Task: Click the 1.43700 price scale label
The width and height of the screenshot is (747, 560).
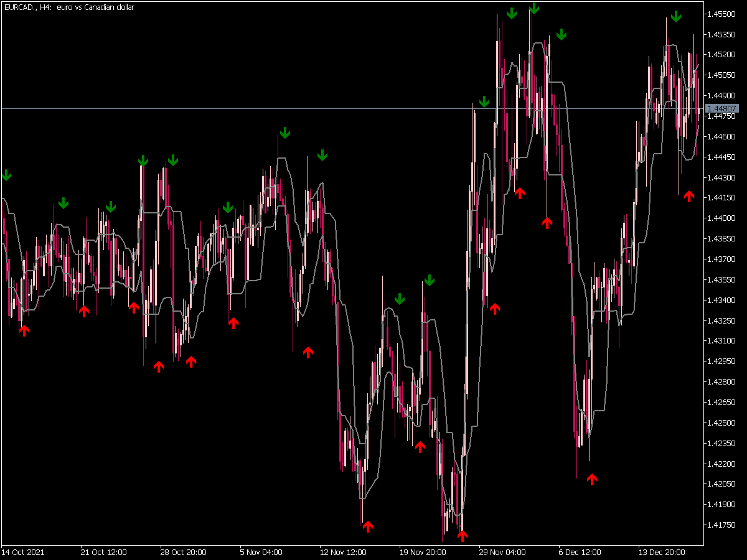Action: (721, 259)
